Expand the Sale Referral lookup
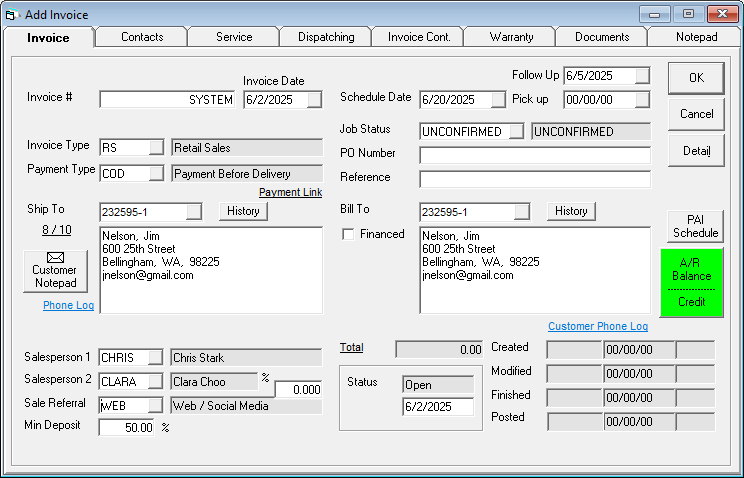Image resolution: width=744 pixels, height=478 pixels. pyautogui.click(x=155, y=405)
